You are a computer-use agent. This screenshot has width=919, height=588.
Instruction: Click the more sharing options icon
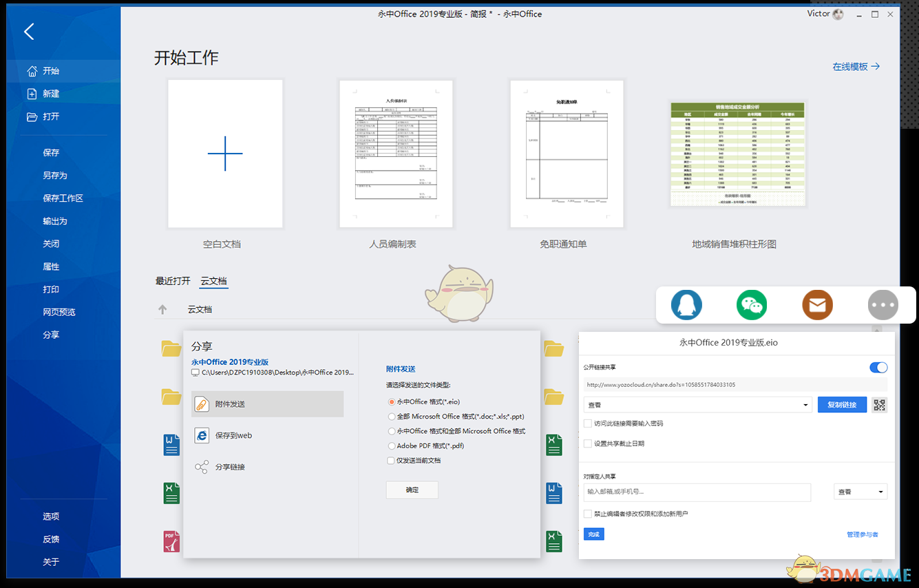883,305
